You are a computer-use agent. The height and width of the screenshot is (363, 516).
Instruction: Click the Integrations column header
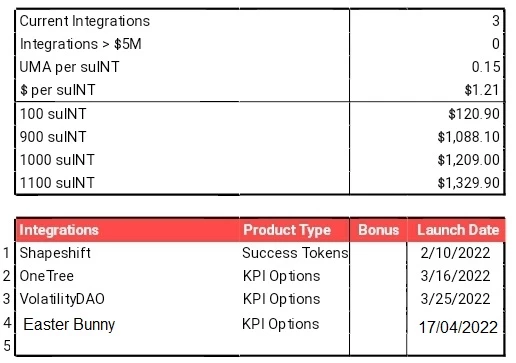pos(127,230)
